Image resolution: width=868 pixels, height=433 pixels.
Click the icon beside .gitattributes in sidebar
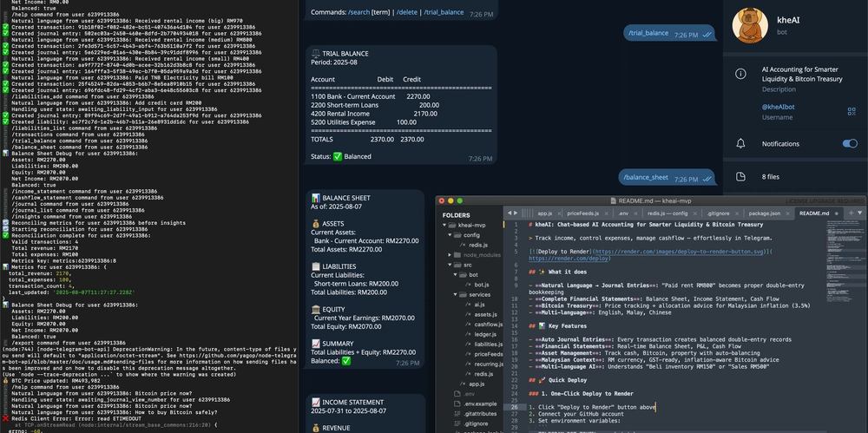[x=457, y=414]
